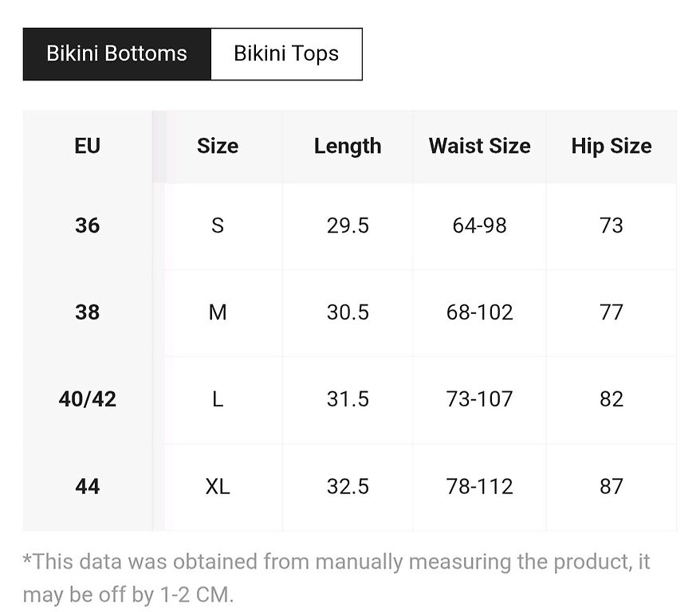The height and width of the screenshot is (612, 700).
Task: Click the M size cell
Action: [218, 312]
